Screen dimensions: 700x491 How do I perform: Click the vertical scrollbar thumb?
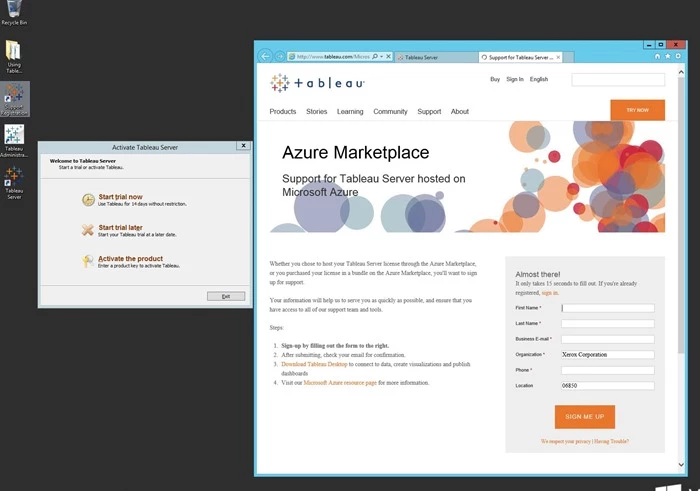pos(681,215)
